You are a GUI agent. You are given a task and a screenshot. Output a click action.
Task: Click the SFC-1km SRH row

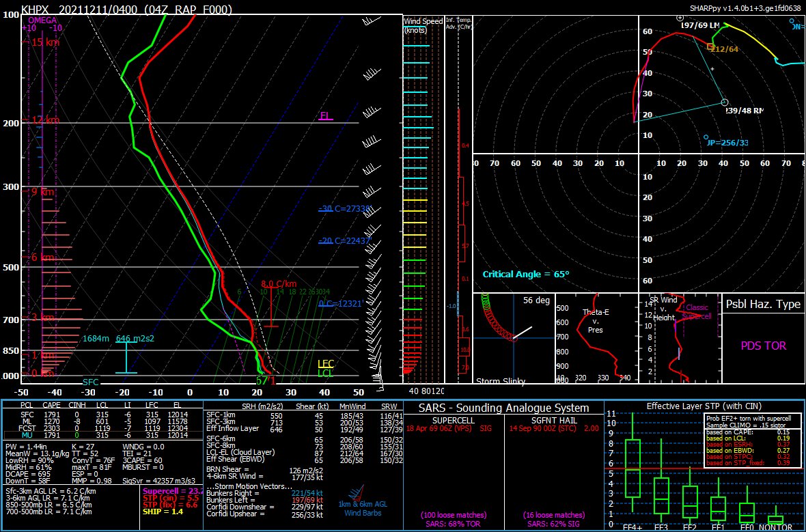305,415
